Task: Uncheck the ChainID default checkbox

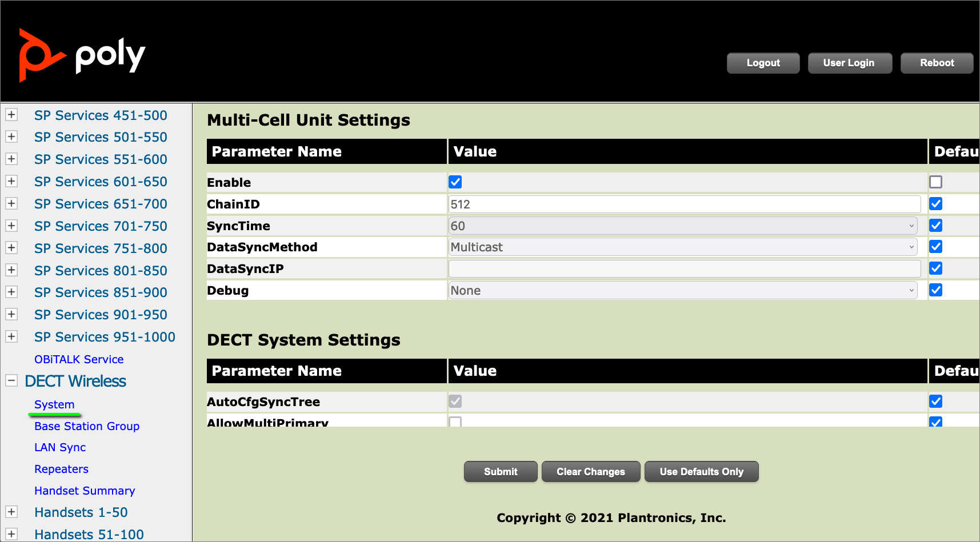Action: (935, 204)
